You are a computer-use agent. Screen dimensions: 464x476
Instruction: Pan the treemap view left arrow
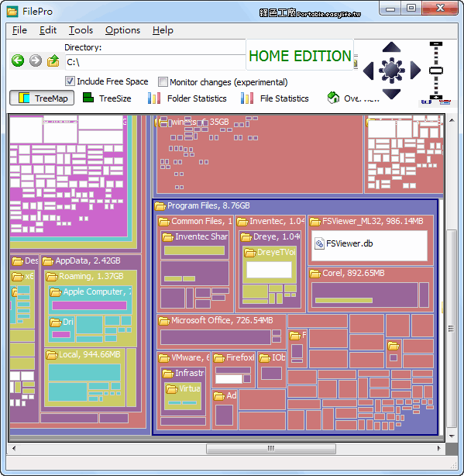pos(369,71)
